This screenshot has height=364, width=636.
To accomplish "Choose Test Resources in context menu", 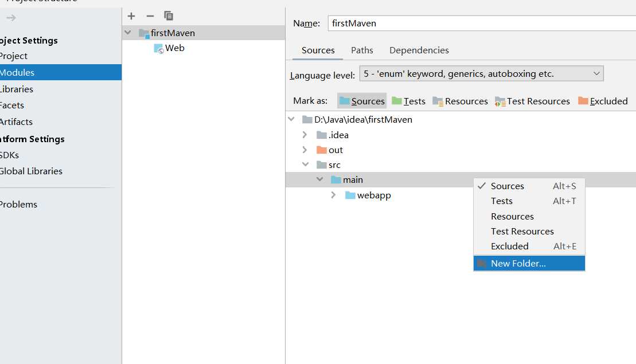I will [x=529, y=232].
